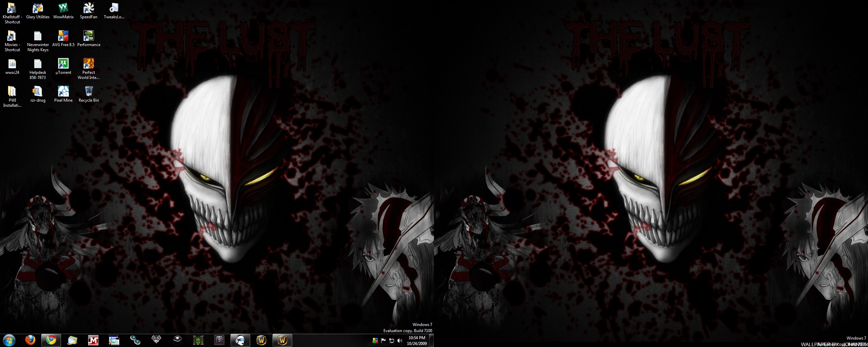Click the Show desktop strip beside clock
868x347 pixels.
click(x=431, y=340)
